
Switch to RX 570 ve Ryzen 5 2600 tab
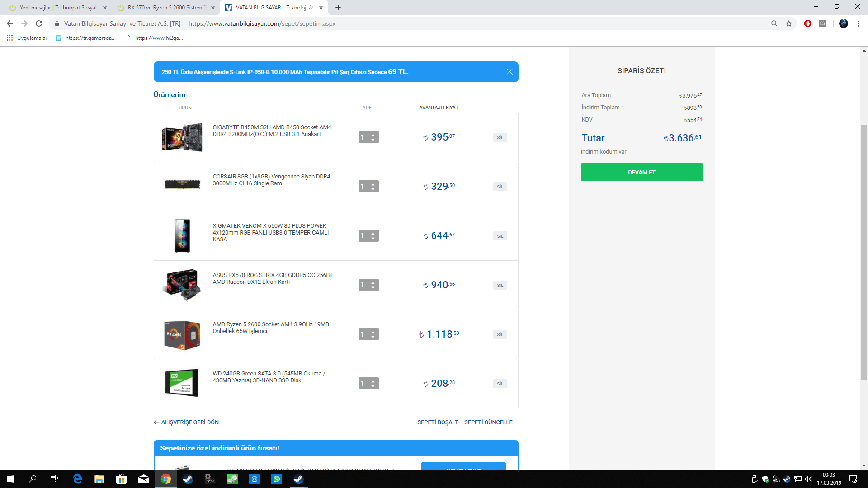165,8
